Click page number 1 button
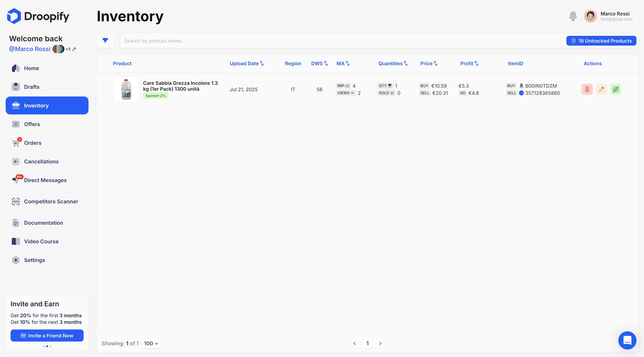This screenshot has width=644, height=357. [x=368, y=343]
